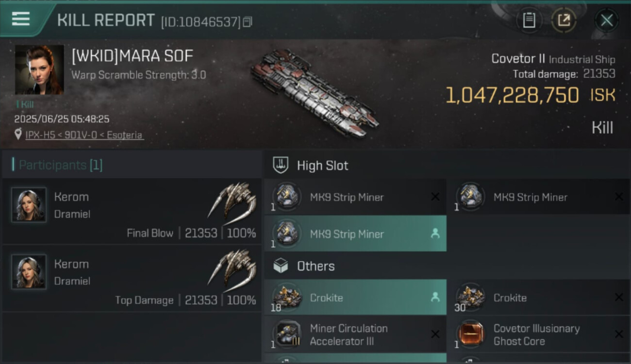Select the highlighted MK9 Strip Miner row
Screen dimensions: 631x364
(355, 234)
